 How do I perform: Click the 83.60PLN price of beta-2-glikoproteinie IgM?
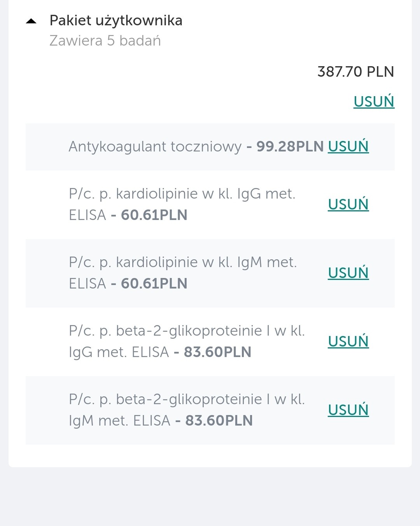pyautogui.click(x=219, y=421)
